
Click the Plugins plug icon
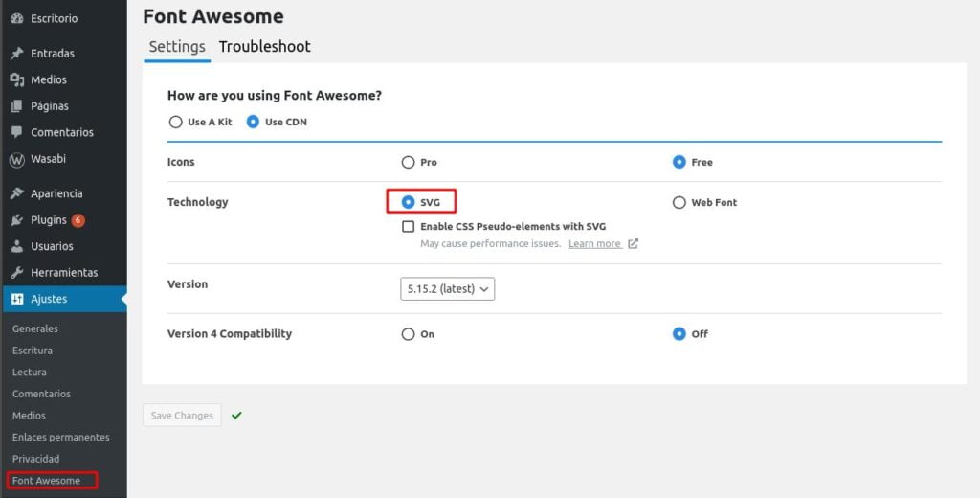click(17, 220)
